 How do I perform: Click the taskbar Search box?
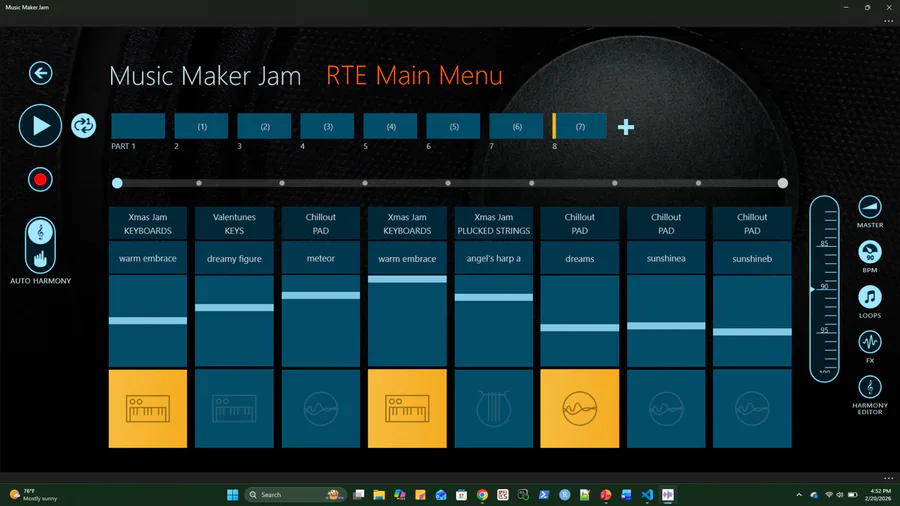tap(296, 495)
